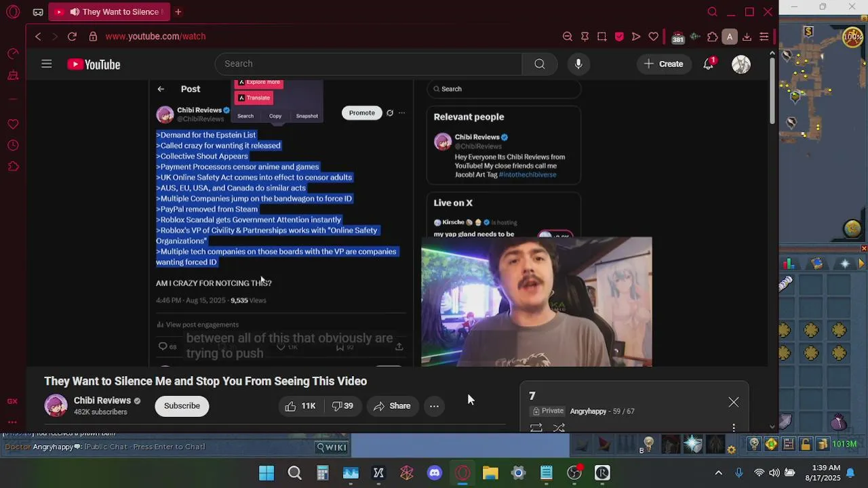Add a new browser tab
This screenshot has height=488, width=868.
(x=178, y=12)
